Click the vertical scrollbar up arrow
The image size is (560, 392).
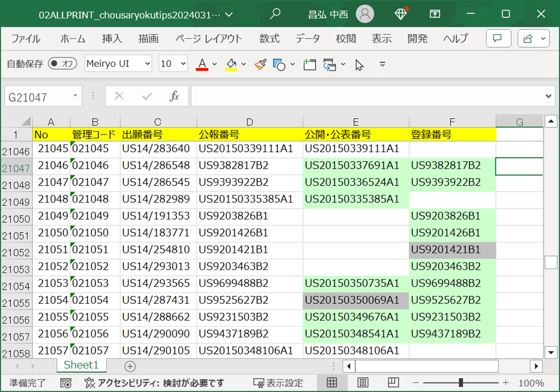551,121
